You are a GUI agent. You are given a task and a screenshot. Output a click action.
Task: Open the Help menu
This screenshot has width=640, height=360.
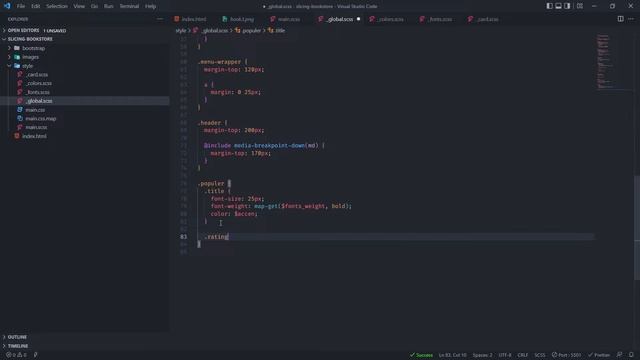click(150, 6)
